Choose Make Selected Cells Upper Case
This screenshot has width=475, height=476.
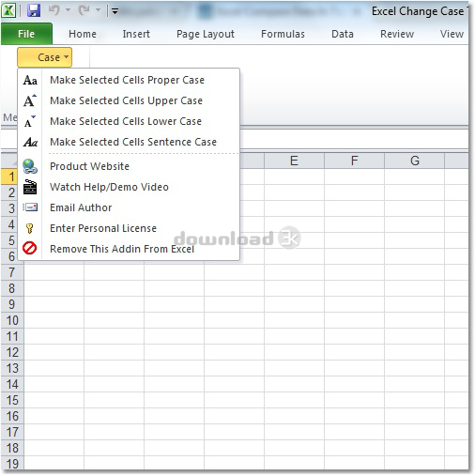pos(127,100)
